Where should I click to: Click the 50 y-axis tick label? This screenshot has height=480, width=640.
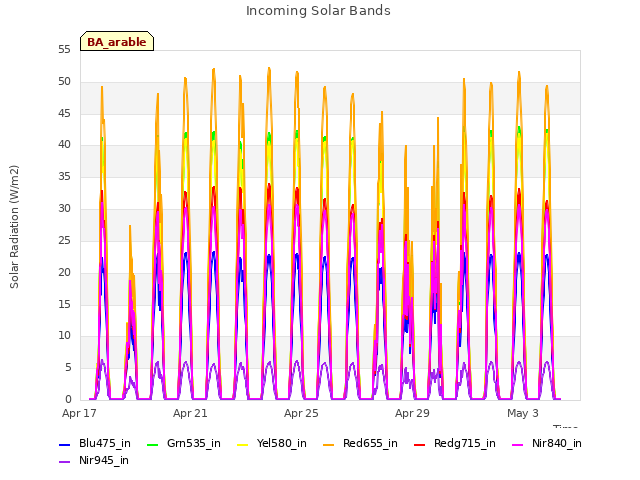64,82
